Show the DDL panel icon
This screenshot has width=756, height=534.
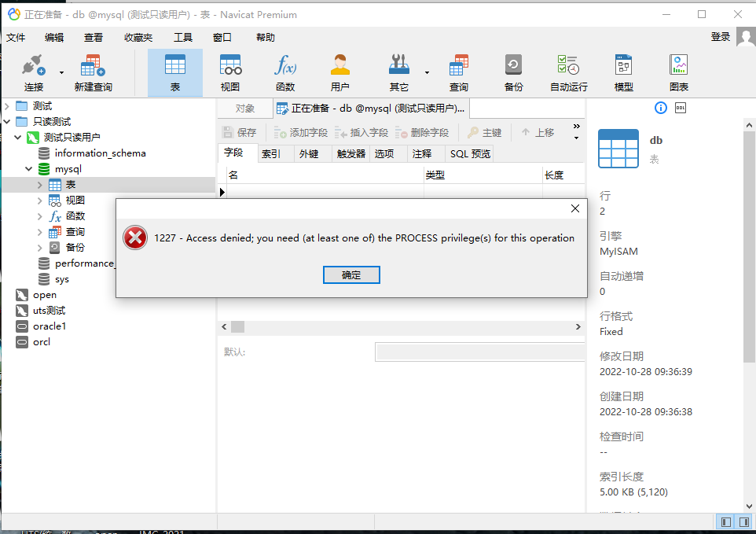pyautogui.click(x=681, y=108)
